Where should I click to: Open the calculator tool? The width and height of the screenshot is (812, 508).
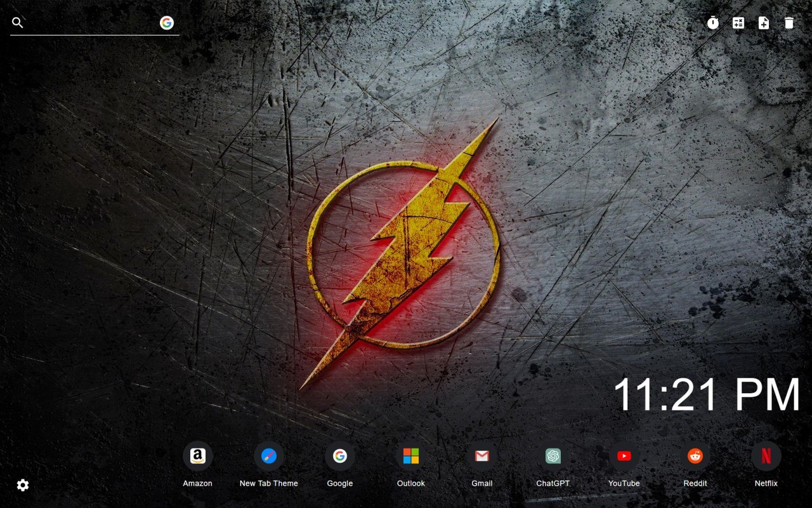point(738,23)
